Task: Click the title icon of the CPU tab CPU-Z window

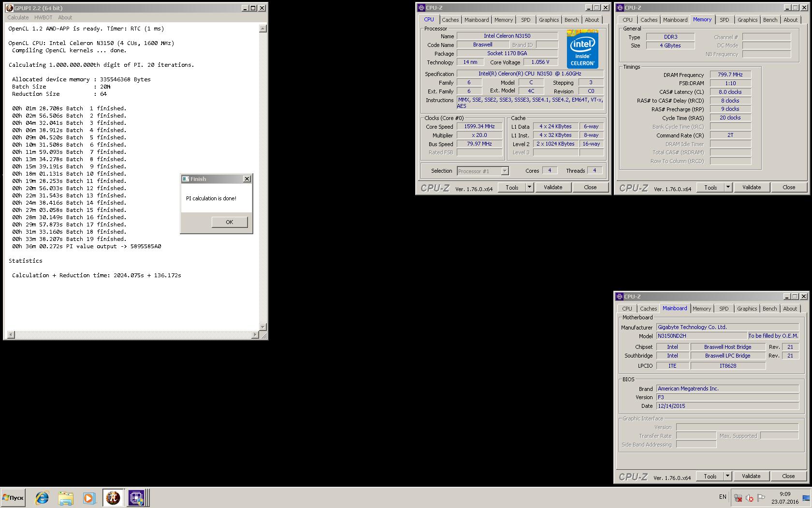Action: coord(421,8)
